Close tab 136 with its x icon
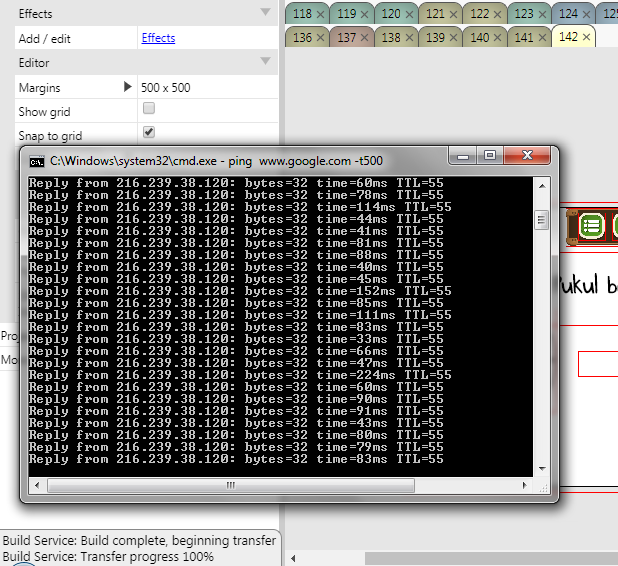 point(320,38)
